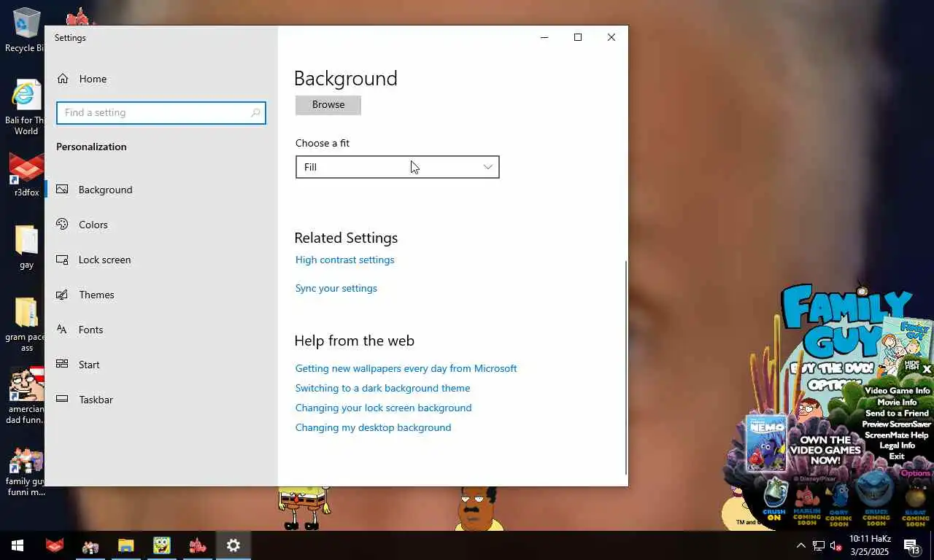Click the taskbar clock and date

[871, 545]
